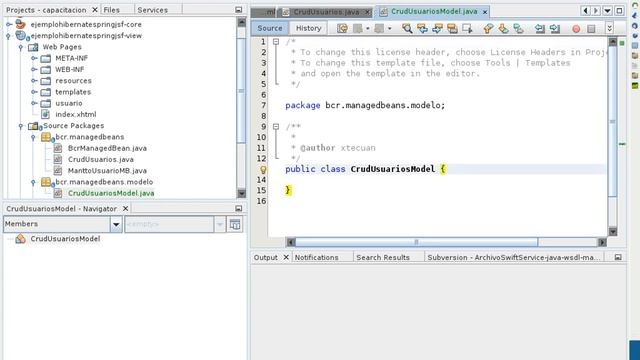Click Next Bookmark icon
The width and height of the screenshot is (640, 360).
pos(503,28)
